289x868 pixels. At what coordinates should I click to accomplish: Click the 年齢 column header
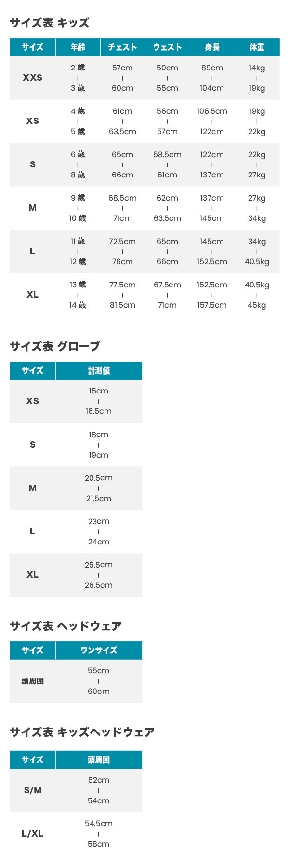[78, 47]
